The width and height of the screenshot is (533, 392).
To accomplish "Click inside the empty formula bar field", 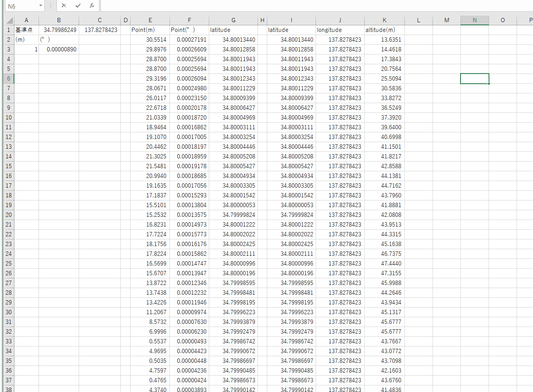I will [x=312, y=6].
